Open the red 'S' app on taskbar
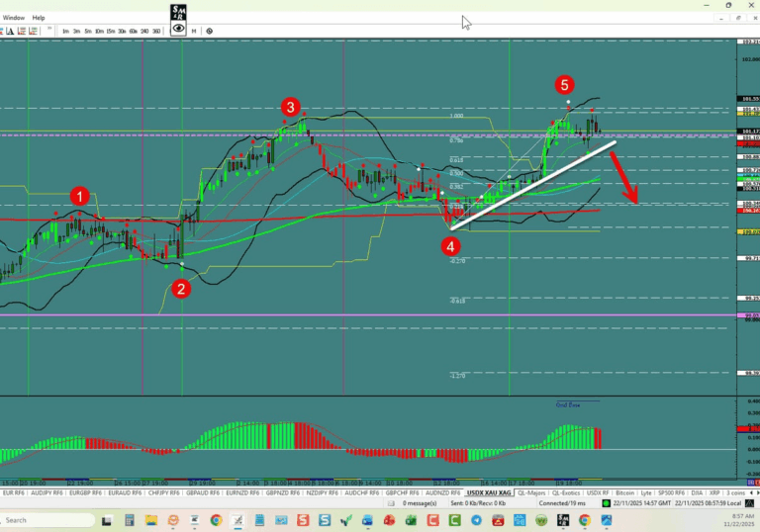Screen dimensions: 760x532 click(303, 521)
